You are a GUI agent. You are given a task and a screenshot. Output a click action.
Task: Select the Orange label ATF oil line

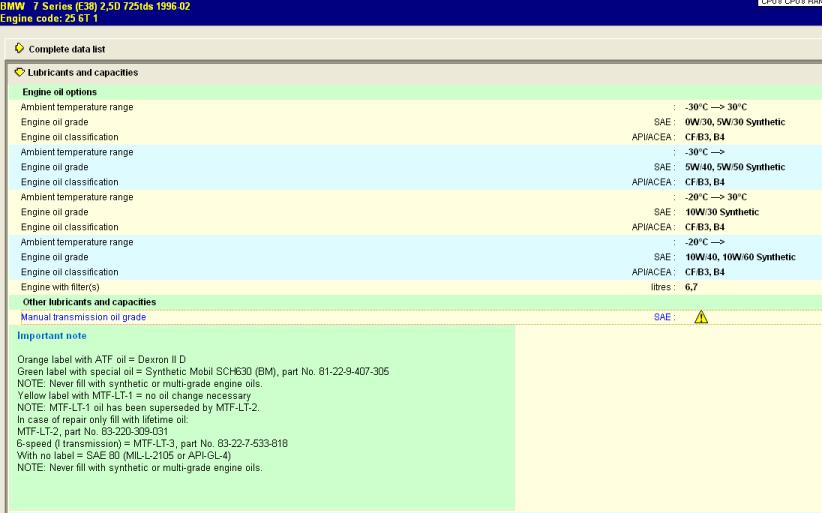click(x=102, y=359)
